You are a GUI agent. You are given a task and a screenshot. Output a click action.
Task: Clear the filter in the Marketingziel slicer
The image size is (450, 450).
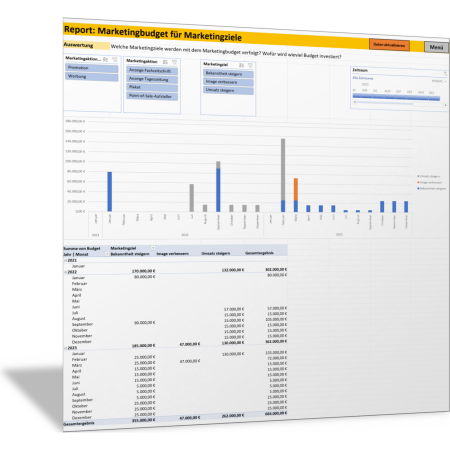[x=250, y=65]
